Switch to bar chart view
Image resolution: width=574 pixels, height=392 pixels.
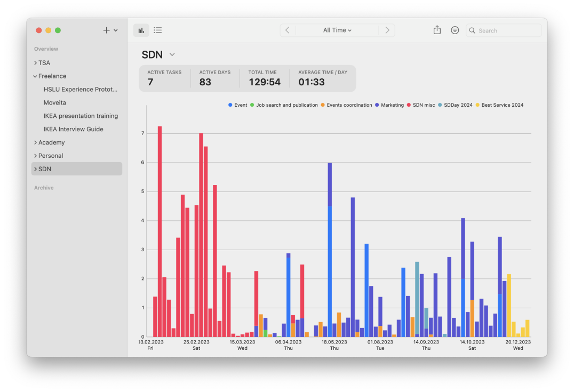(x=141, y=30)
